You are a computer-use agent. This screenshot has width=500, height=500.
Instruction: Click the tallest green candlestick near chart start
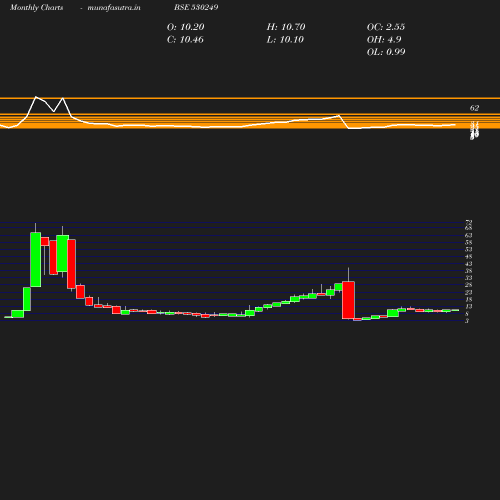click(36, 259)
